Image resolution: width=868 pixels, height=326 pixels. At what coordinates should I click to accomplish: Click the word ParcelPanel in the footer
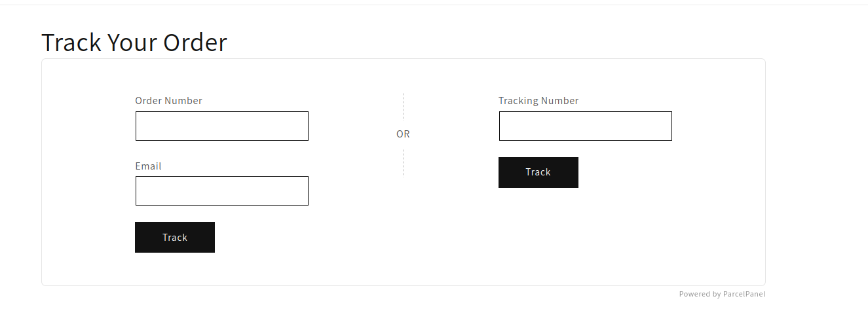(x=744, y=294)
